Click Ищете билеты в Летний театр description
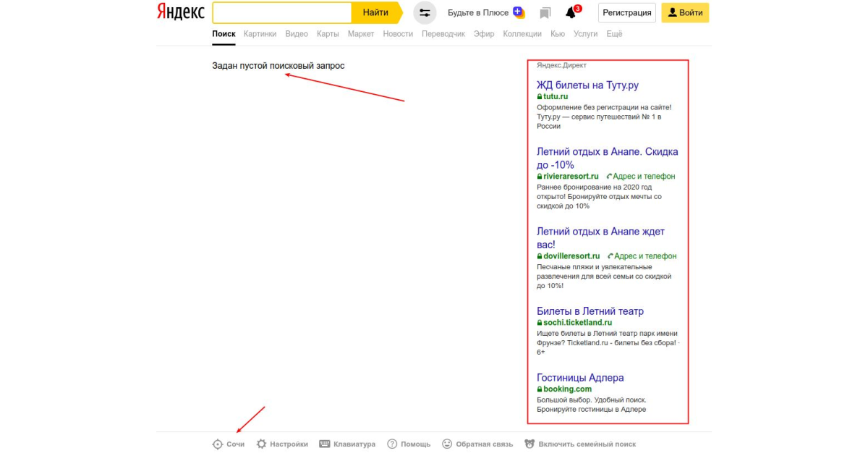868x456 pixels. click(x=608, y=342)
